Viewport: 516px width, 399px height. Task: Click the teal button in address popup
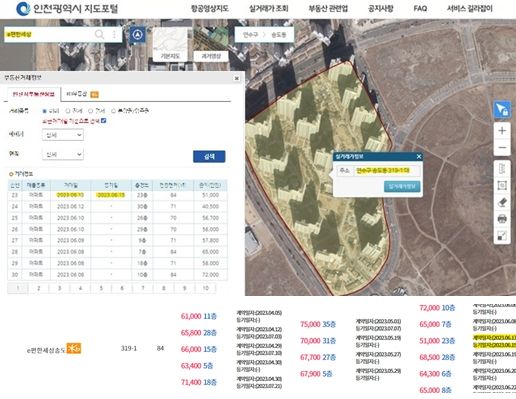(x=402, y=186)
